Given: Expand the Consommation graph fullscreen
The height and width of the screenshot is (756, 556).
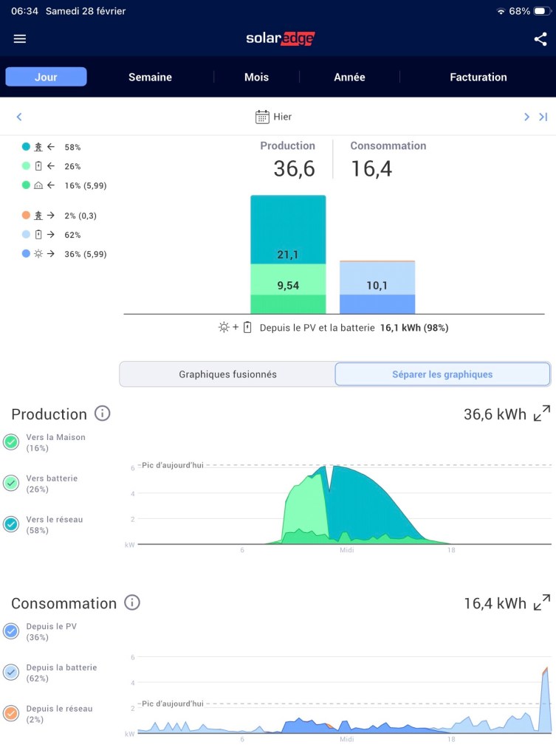Looking at the screenshot, I should pyautogui.click(x=541, y=602).
